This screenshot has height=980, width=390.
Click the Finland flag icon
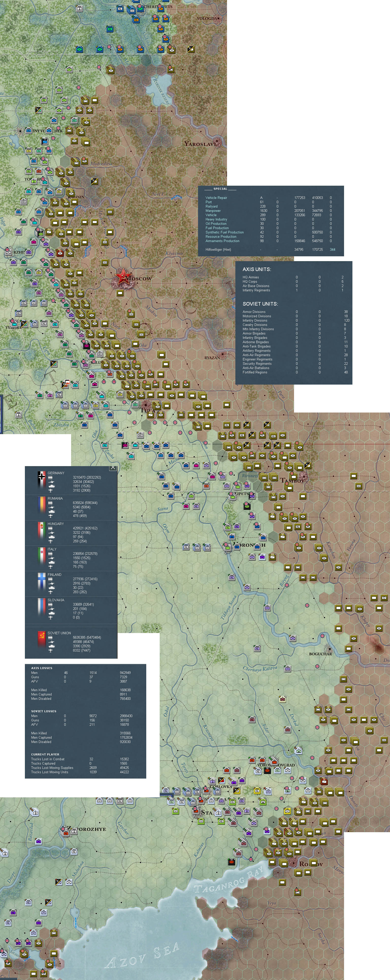[x=41, y=581]
